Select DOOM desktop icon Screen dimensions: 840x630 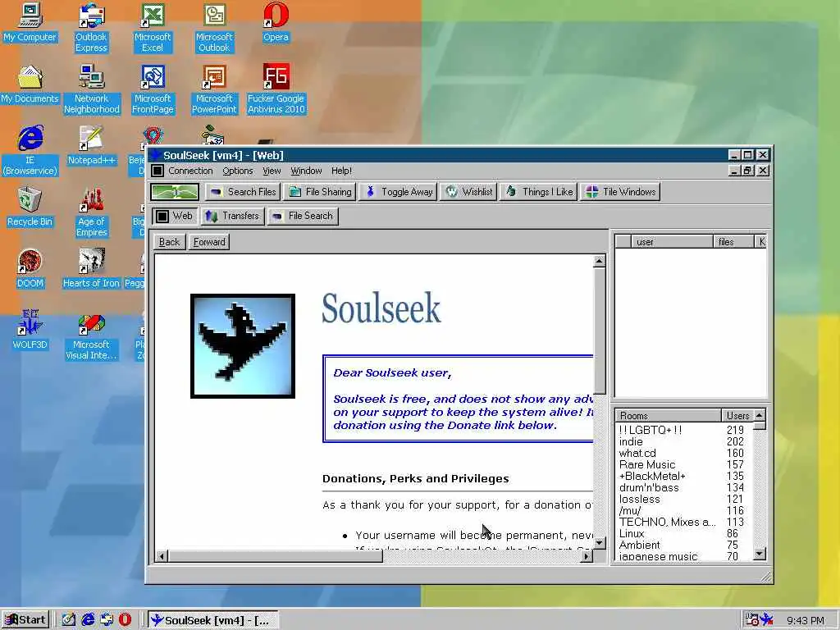click(x=30, y=269)
